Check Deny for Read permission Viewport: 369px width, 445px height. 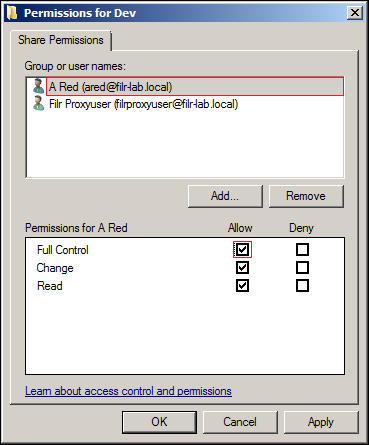pos(302,286)
